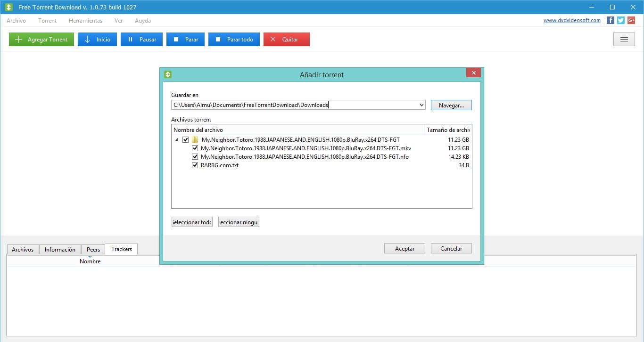Click Cancelar in the dialog
644x342 pixels.
pos(451,248)
